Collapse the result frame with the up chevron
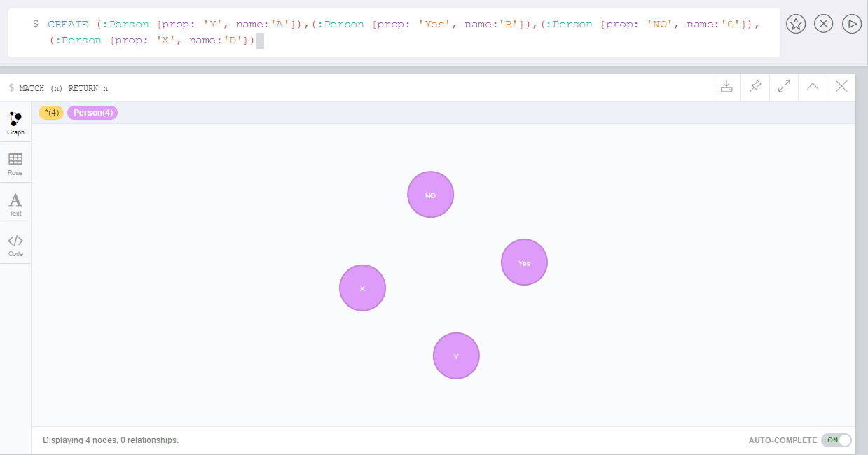Image resolution: width=868 pixels, height=455 pixels. pyautogui.click(x=812, y=87)
